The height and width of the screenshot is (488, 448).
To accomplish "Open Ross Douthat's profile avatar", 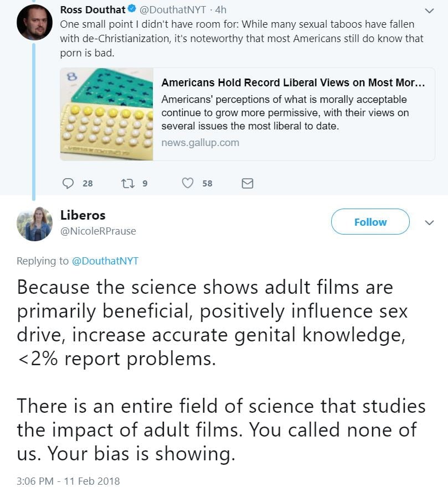I will click(34, 23).
